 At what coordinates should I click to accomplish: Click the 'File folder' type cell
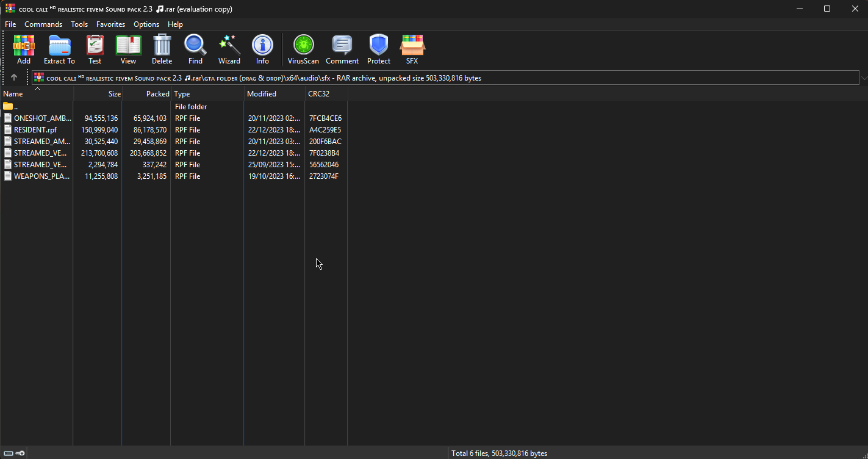pyautogui.click(x=191, y=107)
